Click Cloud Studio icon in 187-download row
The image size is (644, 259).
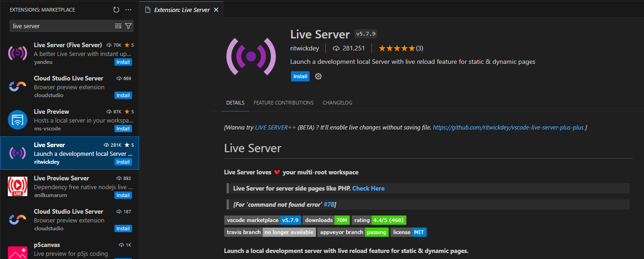pos(18,220)
